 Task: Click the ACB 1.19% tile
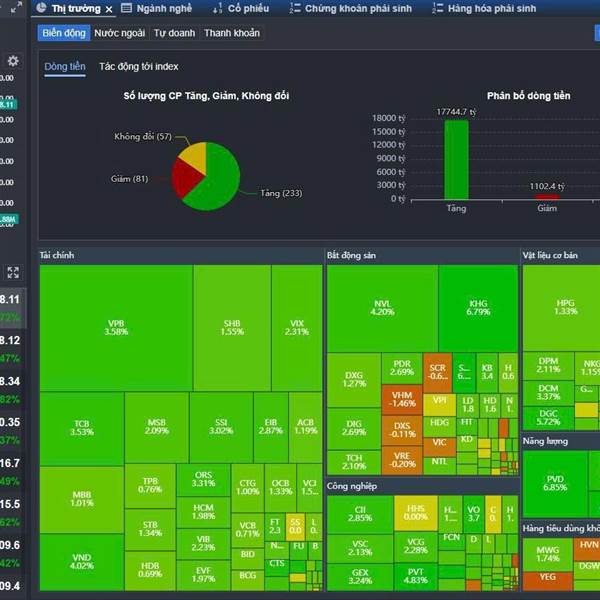tap(305, 427)
